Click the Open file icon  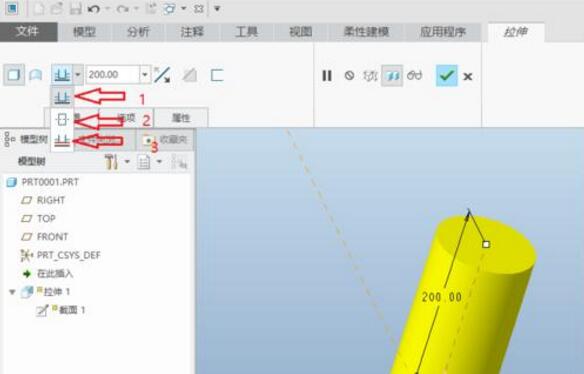(57, 8)
